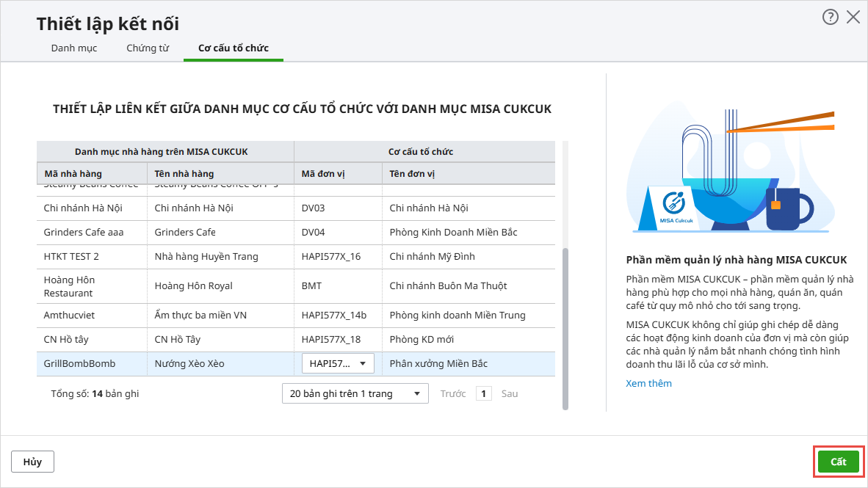Go to previous page with Trước
The height and width of the screenshot is (488, 868).
tap(453, 394)
